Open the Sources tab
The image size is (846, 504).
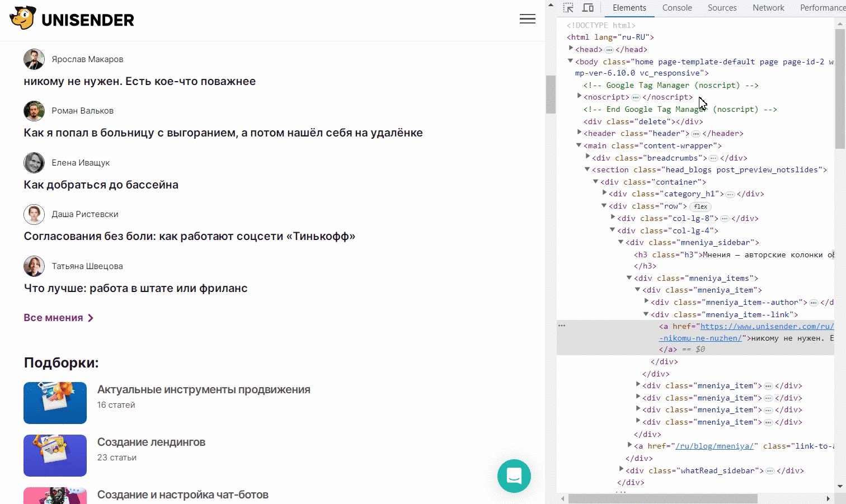coord(722,8)
